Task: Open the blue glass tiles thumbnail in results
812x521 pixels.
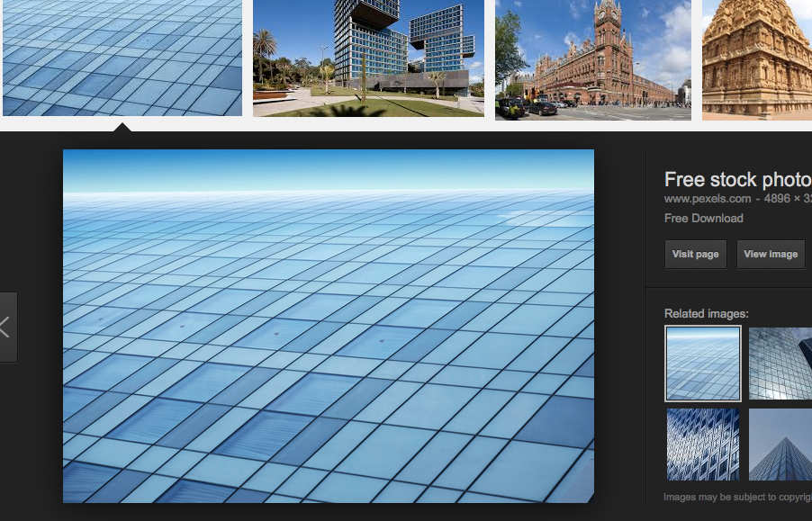Action: (x=122, y=58)
